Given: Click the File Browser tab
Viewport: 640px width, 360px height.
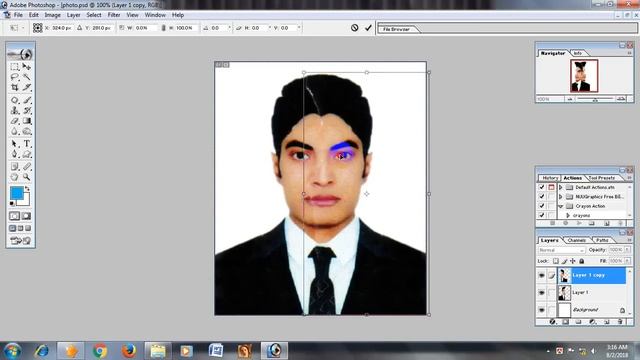Looking at the screenshot, I should 396,29.
